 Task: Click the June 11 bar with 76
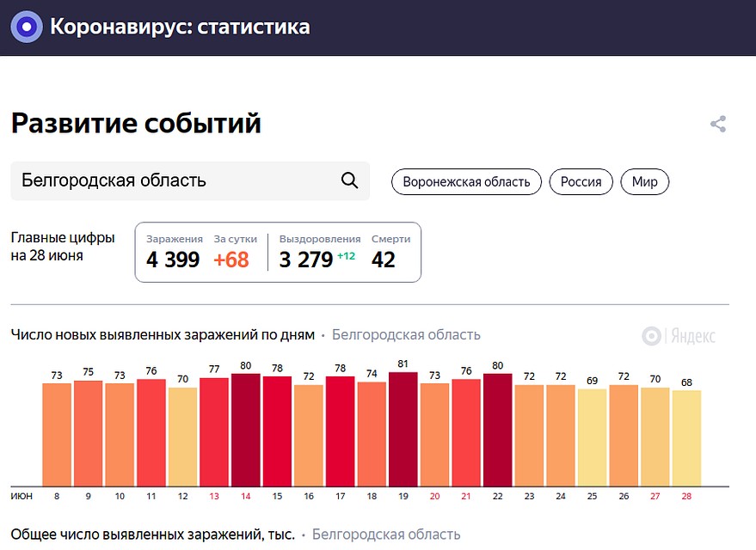[151, 432]
